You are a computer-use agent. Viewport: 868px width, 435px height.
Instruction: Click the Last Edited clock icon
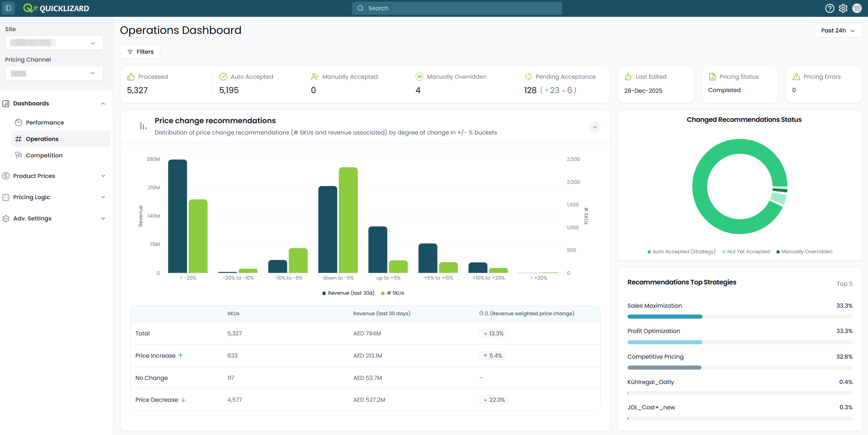pyautogui.click(x=628, y=77)
